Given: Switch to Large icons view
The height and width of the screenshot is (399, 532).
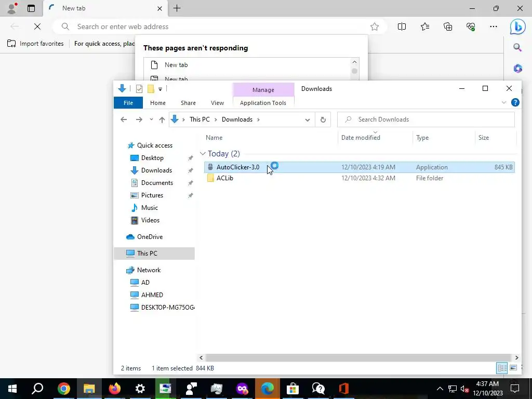Looking at the screenshot, I should tap(513, 368).
